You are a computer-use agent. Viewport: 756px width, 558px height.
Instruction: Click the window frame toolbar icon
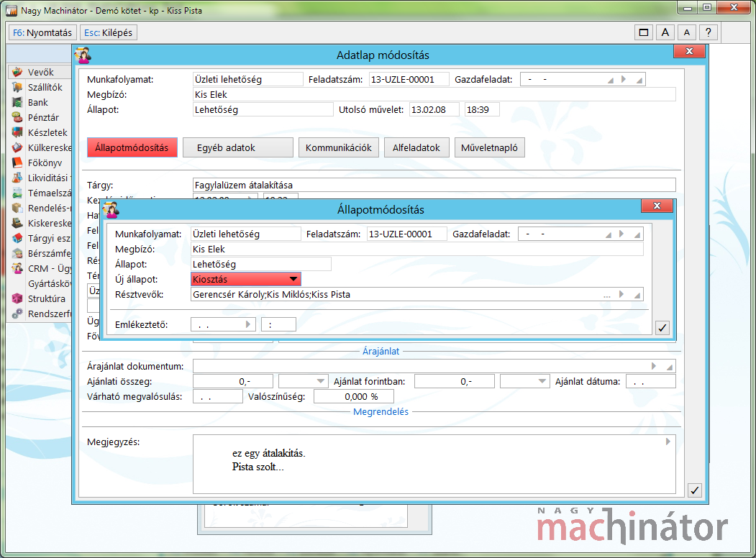coord(644,32)
